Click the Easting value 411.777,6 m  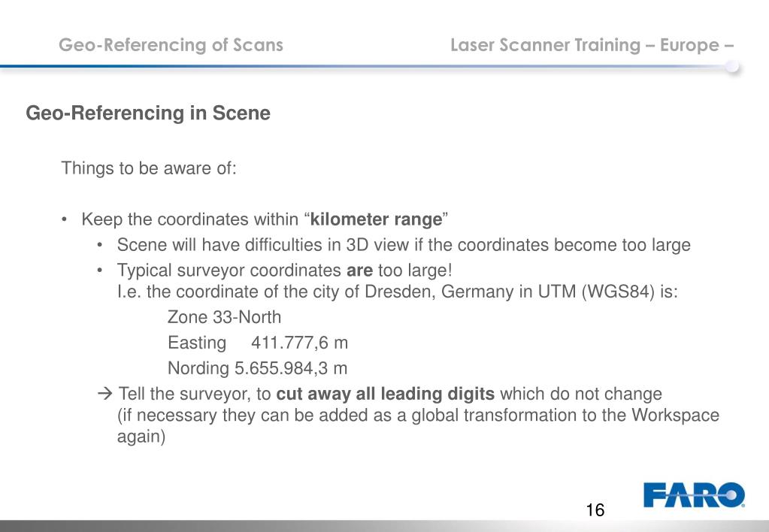coord(299,343)
